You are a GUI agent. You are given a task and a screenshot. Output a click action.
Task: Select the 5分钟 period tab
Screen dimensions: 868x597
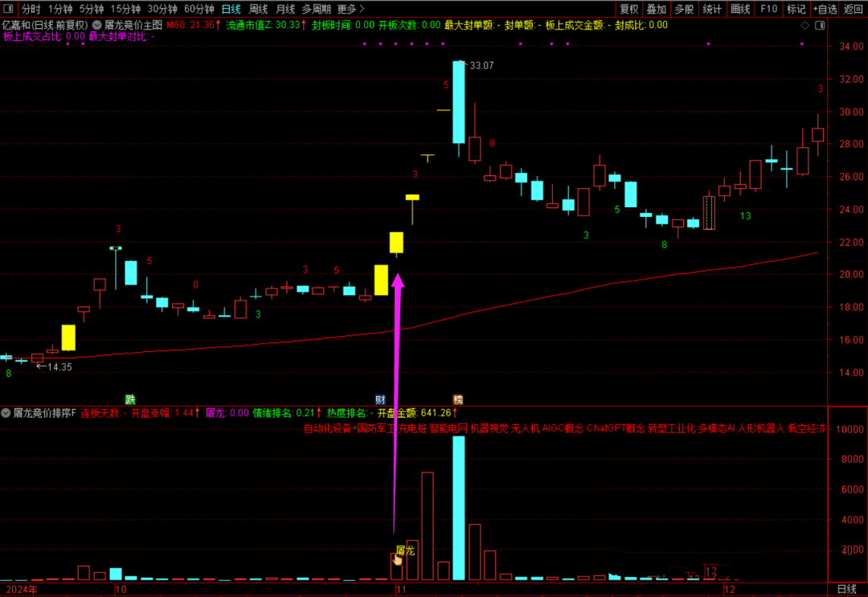(x=92, y=9)
